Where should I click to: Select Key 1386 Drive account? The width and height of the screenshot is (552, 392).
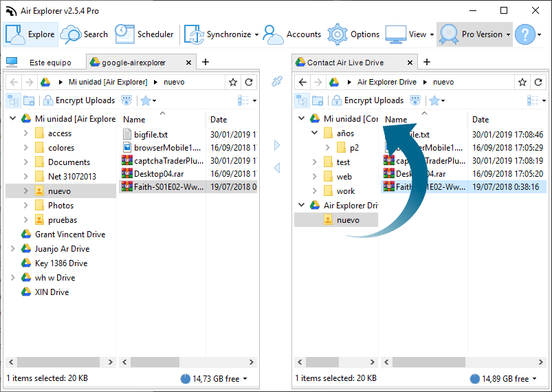point(61,263)
